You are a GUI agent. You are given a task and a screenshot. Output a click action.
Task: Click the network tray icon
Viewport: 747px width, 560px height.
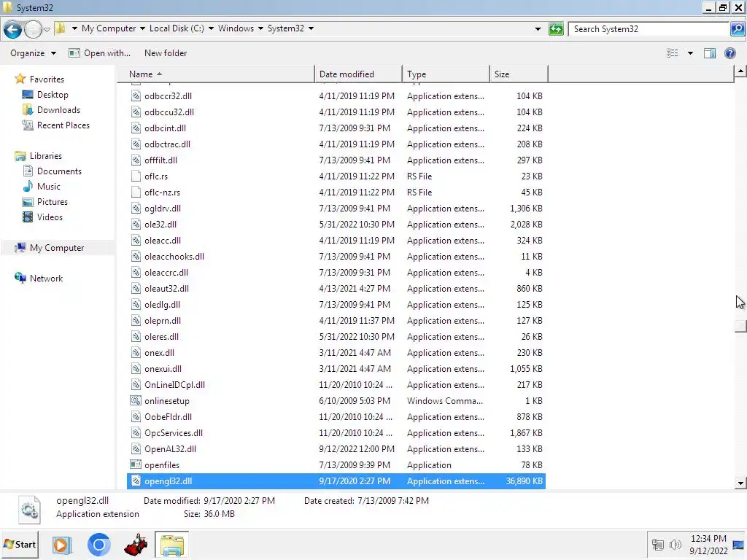[x=658, y=544]
